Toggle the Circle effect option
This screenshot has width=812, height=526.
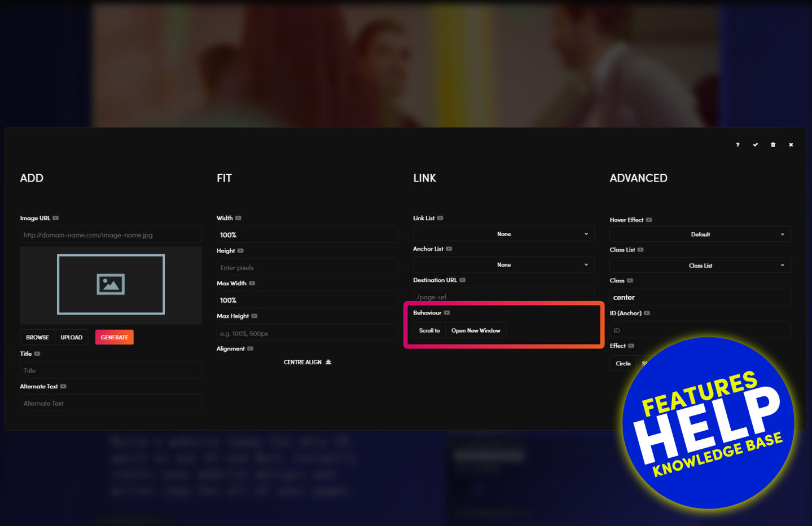pos(623,364)
